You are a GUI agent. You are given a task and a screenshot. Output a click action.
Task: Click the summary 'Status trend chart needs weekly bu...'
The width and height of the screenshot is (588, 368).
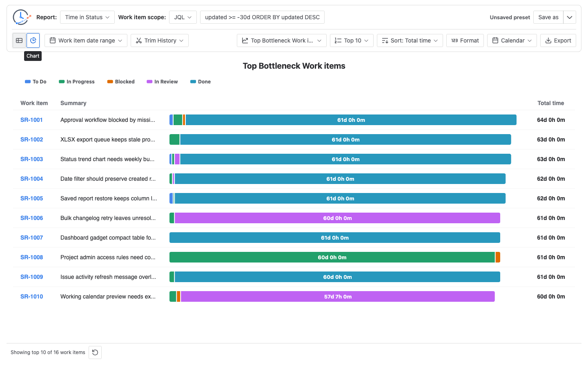pos(107,159)
